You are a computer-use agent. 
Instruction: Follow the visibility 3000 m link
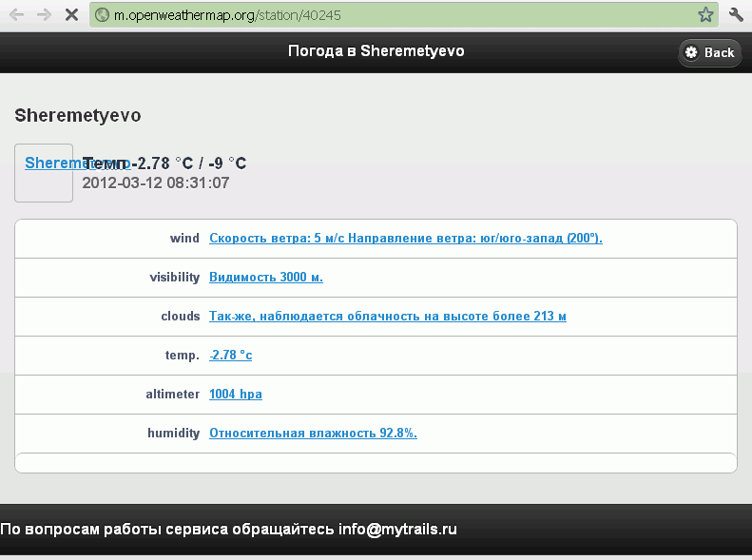tap(266, 278)
